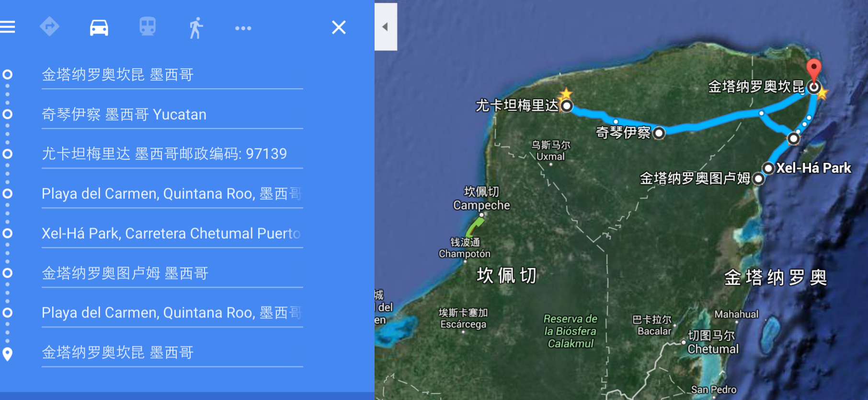
Task: Edit the first starting point field
Action: point(171,75)
